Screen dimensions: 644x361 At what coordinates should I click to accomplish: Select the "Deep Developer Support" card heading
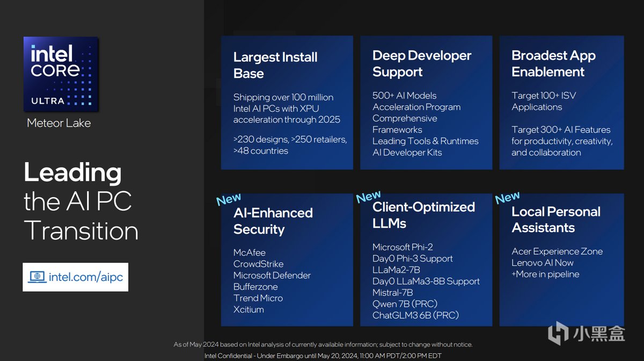click(x=422, y=63)
